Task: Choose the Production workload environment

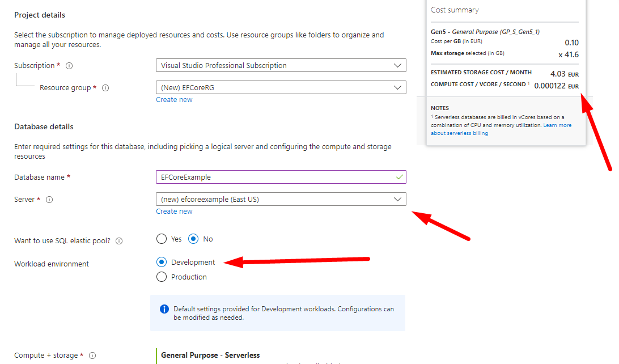Action: click(x=162, y=277)
